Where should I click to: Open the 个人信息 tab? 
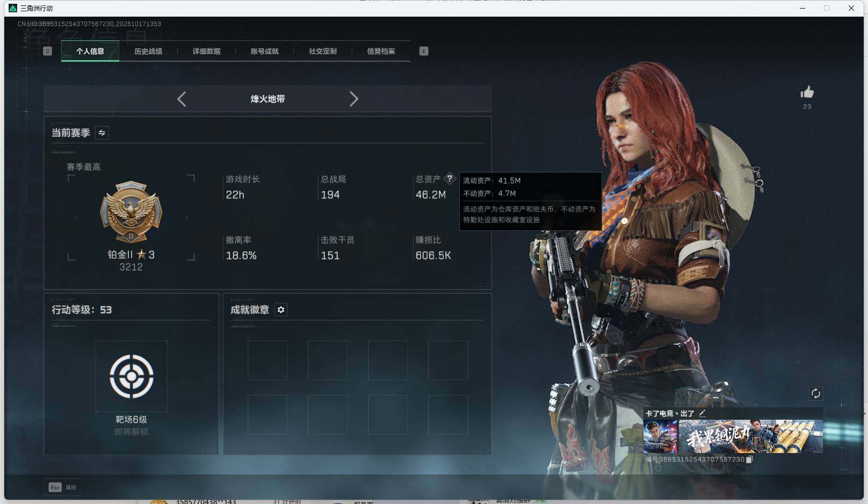90,51
